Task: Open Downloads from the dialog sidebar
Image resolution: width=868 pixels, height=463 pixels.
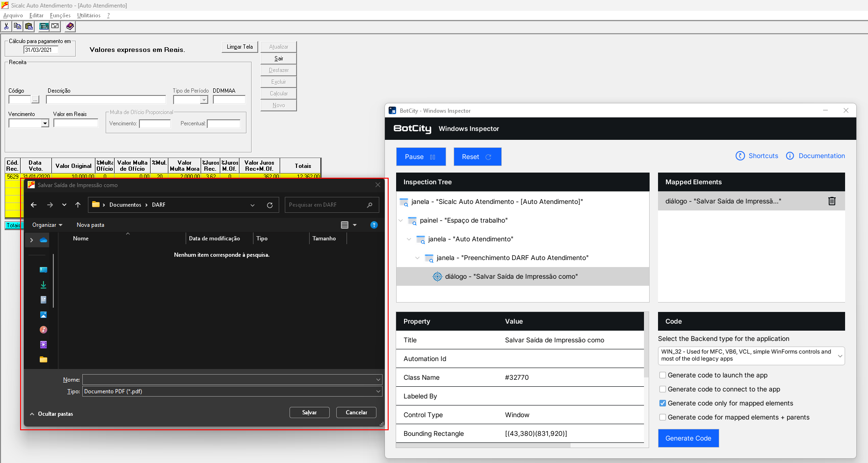Action: [43, 285]
